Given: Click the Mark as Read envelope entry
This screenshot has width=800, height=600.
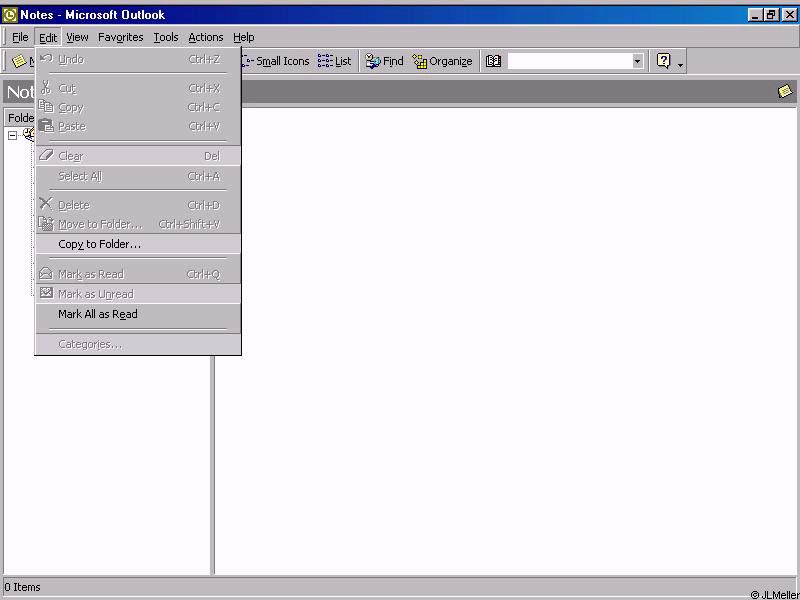Looking at the screenshot, I should 138,274.
